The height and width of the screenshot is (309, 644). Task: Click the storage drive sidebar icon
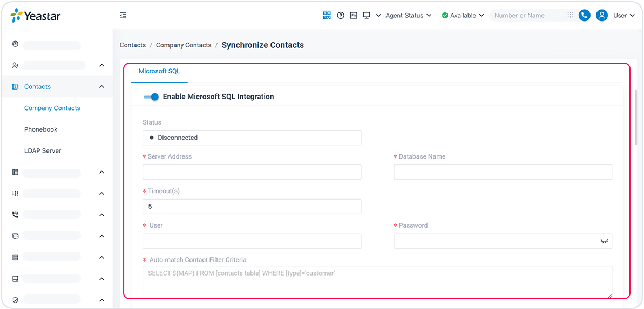pyautogui.click(x=15, y=279)
